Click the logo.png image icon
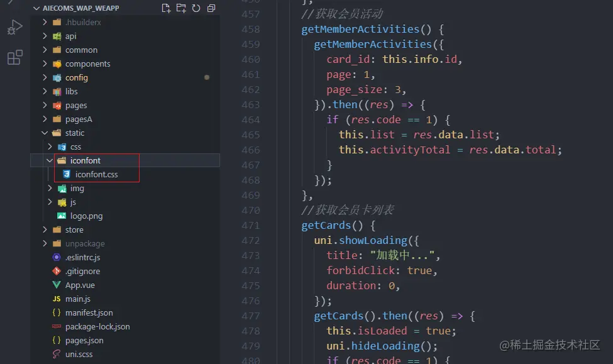613x364 pixels. click(x=62, y=216)
